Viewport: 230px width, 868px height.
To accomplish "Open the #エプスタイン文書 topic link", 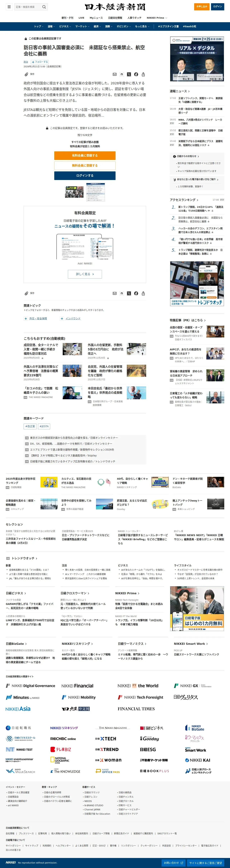I will (168, 26).
